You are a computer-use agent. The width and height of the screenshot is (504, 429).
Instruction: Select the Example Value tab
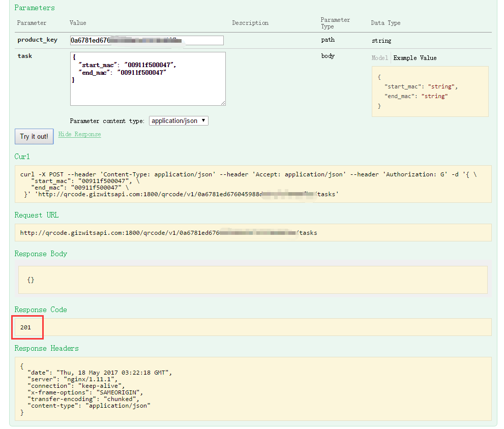pyautogui.click(x=414, y=58)
